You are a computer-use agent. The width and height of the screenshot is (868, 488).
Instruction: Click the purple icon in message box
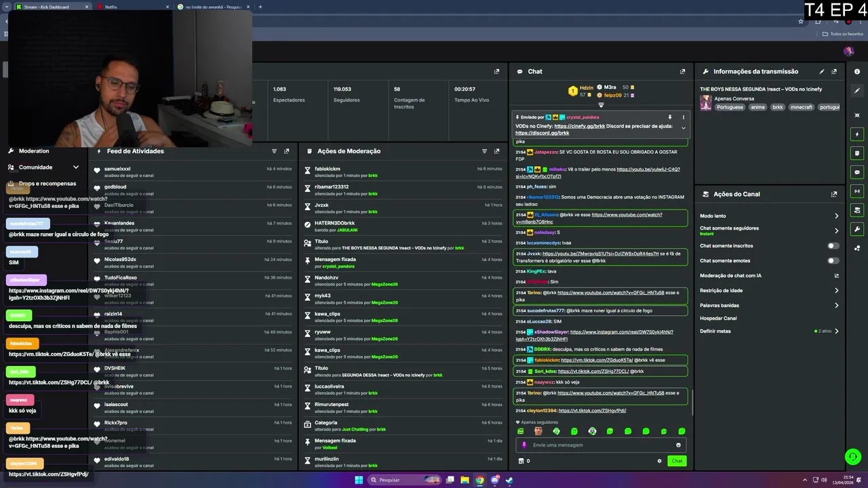tap(524, 445)
